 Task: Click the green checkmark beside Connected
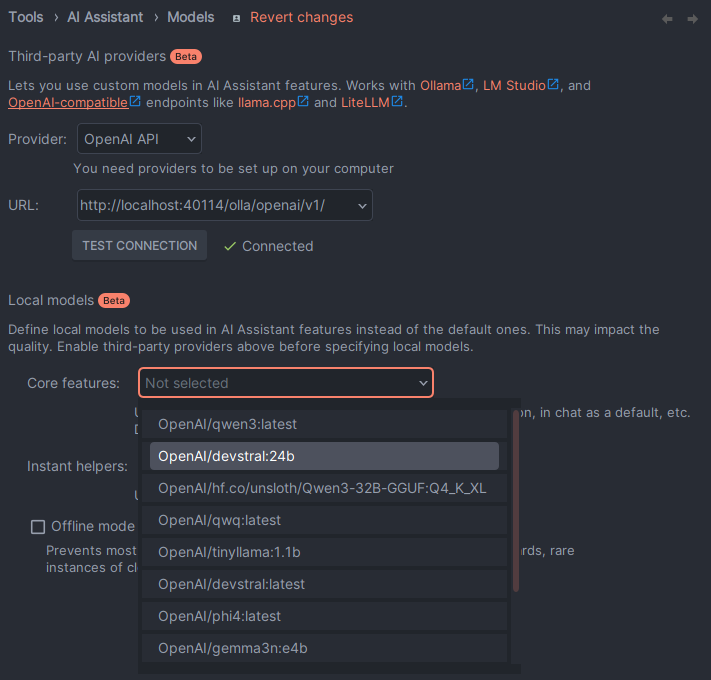(230, 246)
